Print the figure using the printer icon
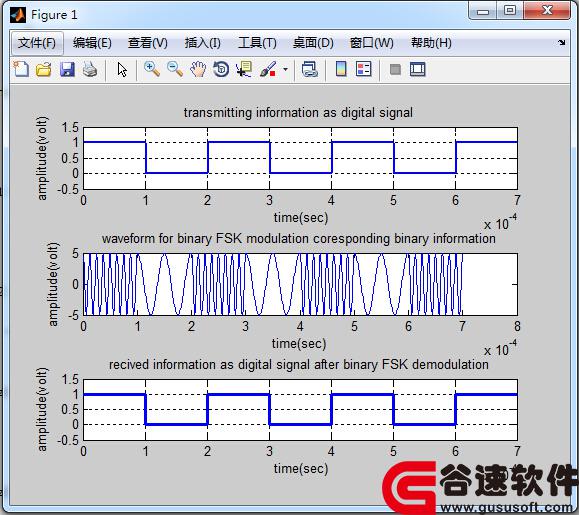 tap(90, 69)
